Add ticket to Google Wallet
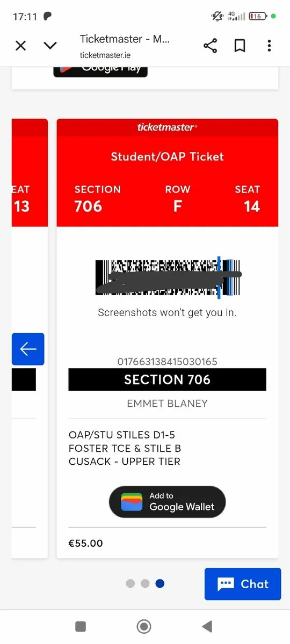This screenshot has height=644, width=290. [168, 502]
